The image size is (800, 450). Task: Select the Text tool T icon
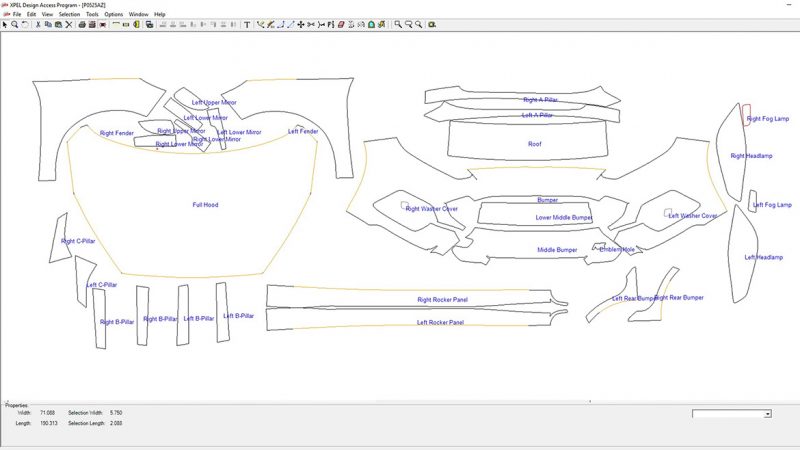[x=247, y=24]
